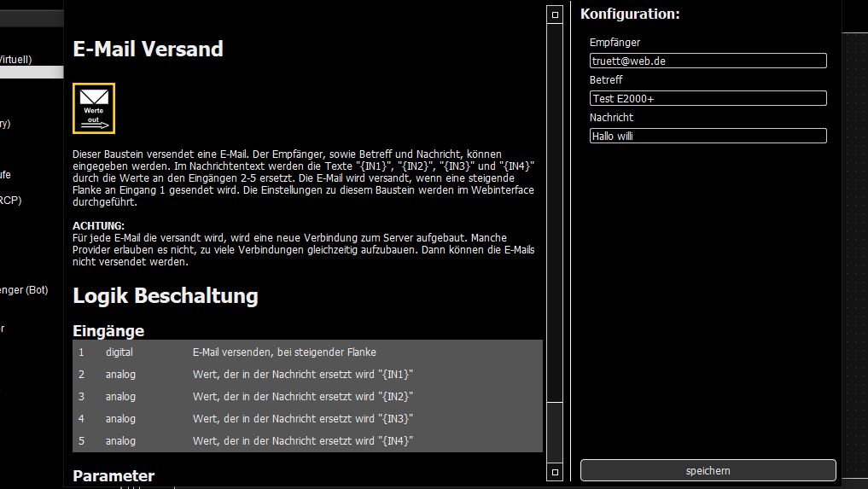Select the sidebar entry ending "enger (Bot)"
Viewport: 868px width, 489px height.
click(x=24, y=290)
